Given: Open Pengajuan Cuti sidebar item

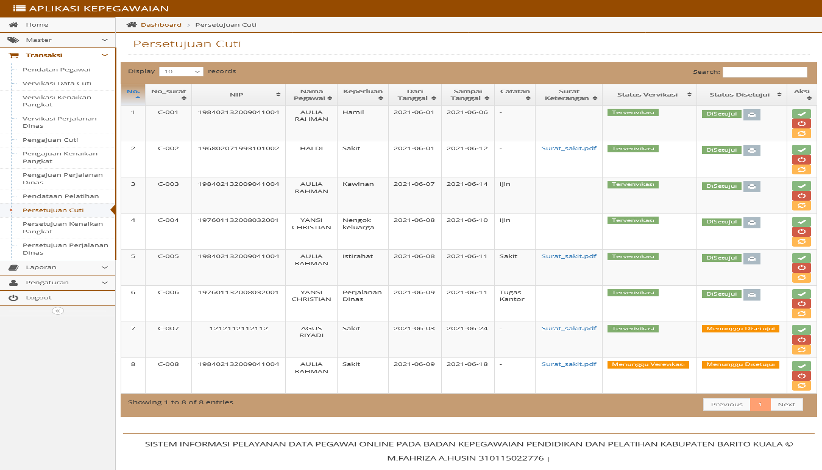Looking at the screenshot, I should click(x=50, y=140).
